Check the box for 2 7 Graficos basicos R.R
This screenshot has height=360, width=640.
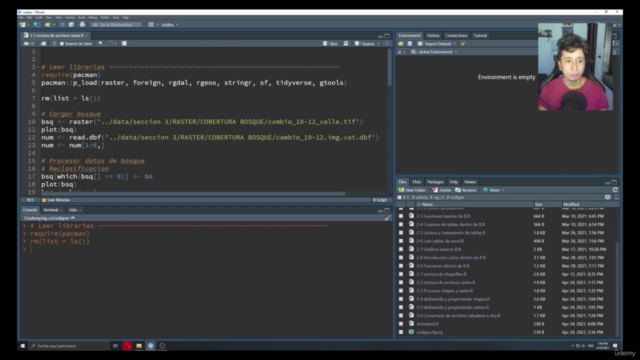coord(401,249)
